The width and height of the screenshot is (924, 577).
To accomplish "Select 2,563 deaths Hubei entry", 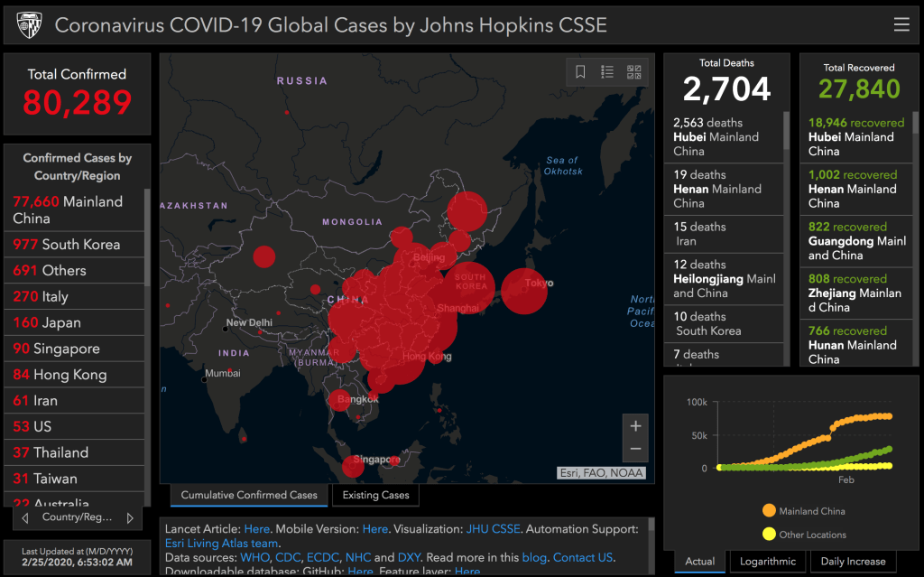I will [x=724, y=137].
